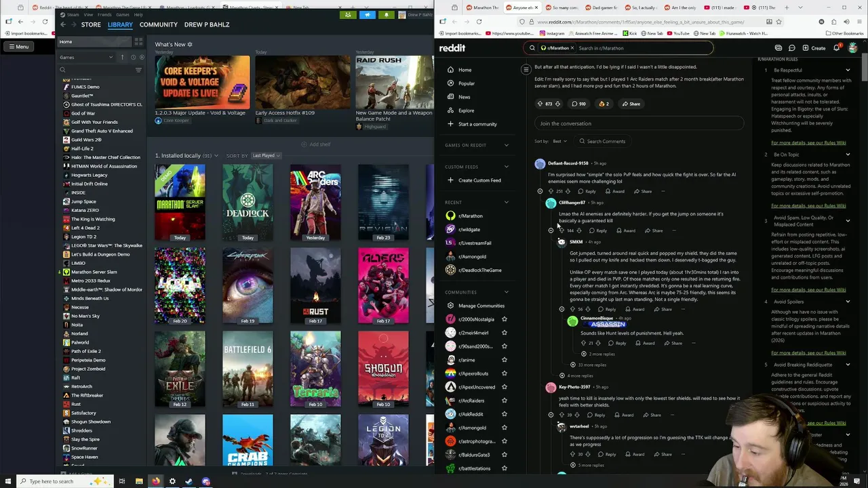Give award on the post with 2 awards

[604, 104]
